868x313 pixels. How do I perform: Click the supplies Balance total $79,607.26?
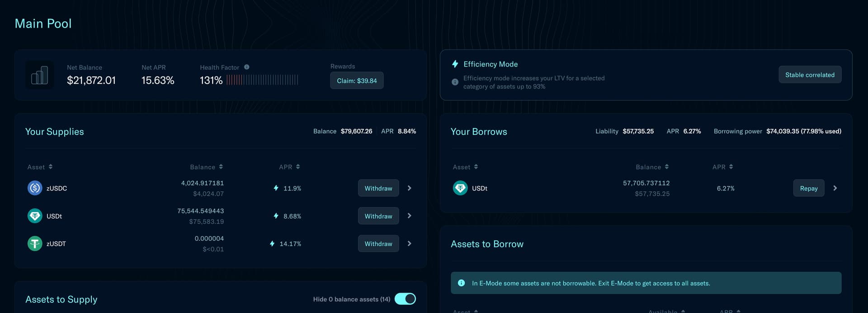click(357, 131)
